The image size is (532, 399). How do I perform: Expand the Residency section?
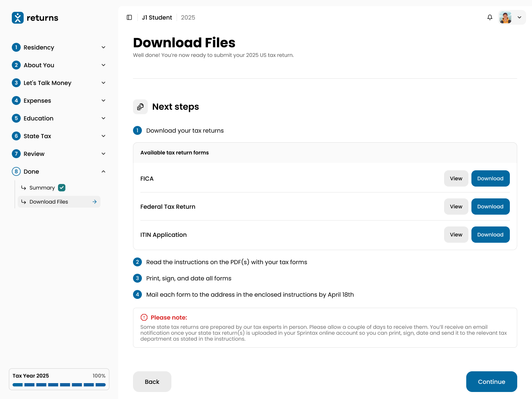coord(103,47)
